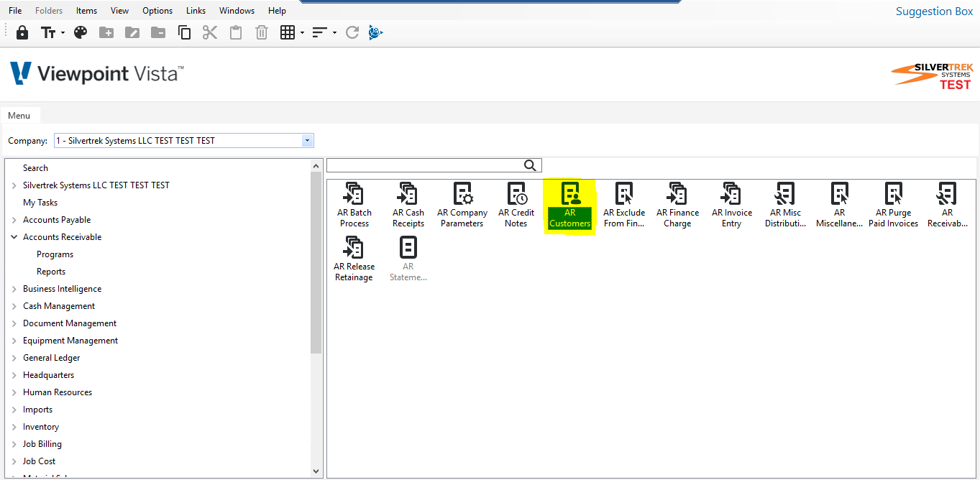Collapse the Accounts Receivable tree node
The height and width of the screenshot is (480, 980).
[x=14, y=237]
